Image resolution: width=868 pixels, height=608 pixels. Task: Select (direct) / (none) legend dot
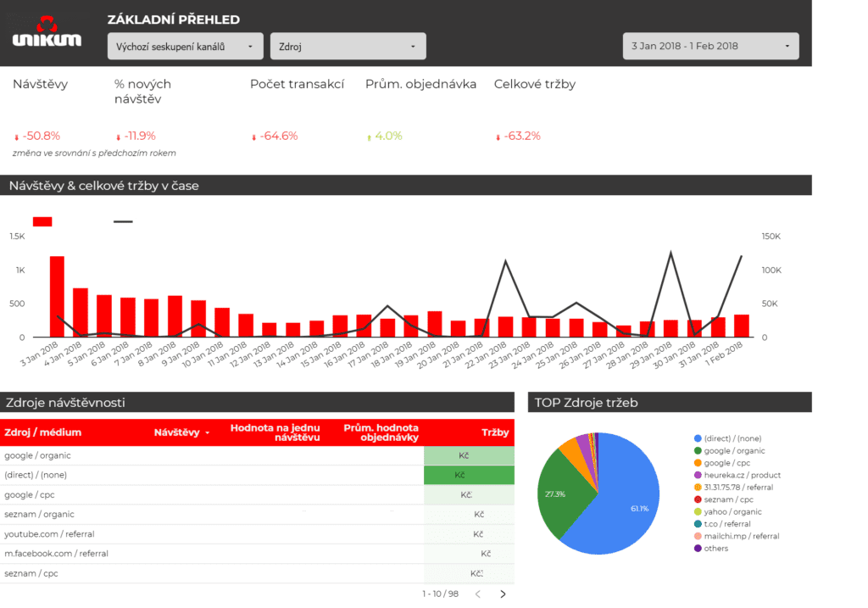click(698, 438)
